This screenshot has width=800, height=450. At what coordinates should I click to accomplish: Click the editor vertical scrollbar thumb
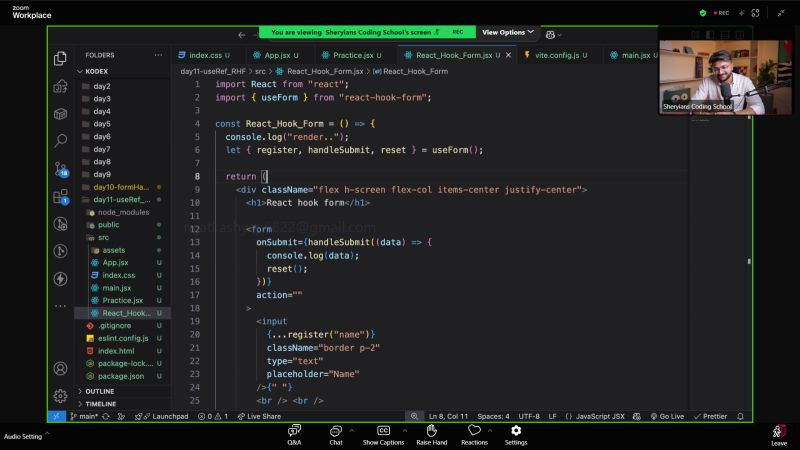[749, 261]
